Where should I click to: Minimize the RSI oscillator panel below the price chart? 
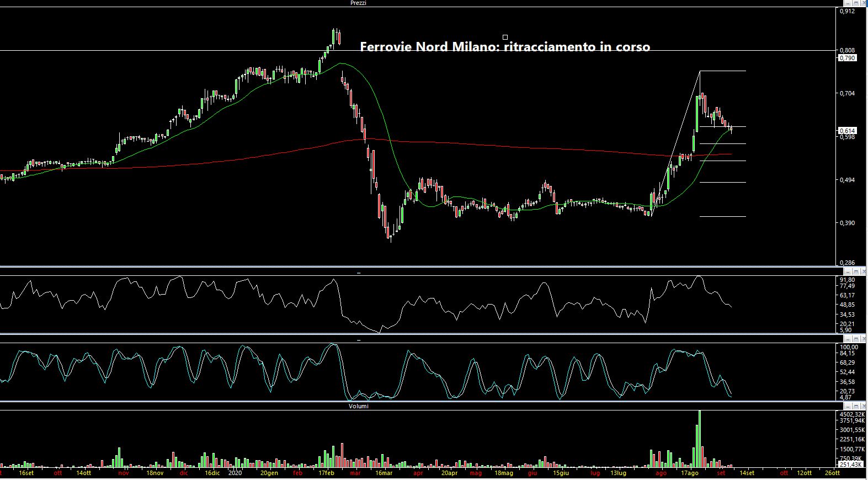click(848, 271)
